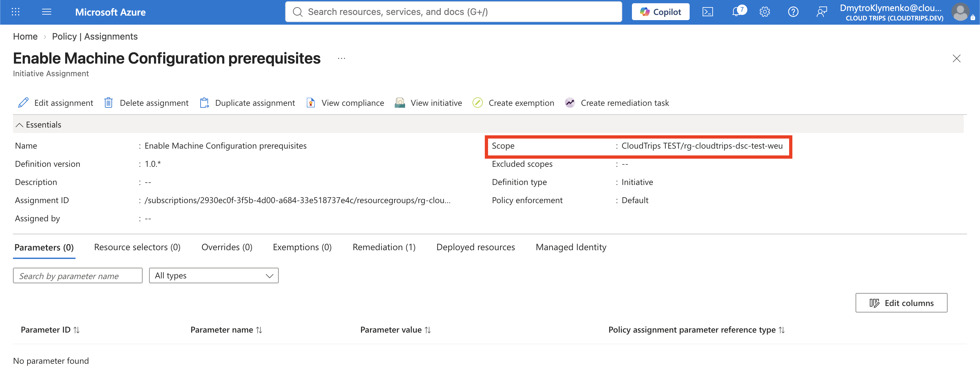
Task: Click the Search by parameter name field
Action: pos(77,276)
